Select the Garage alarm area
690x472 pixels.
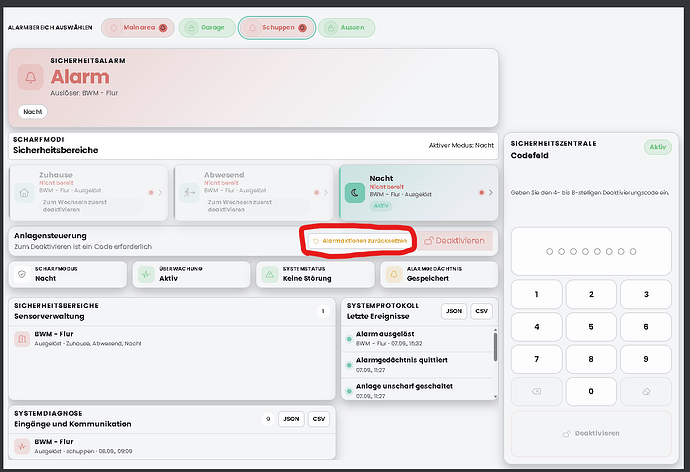pos(207,28)
